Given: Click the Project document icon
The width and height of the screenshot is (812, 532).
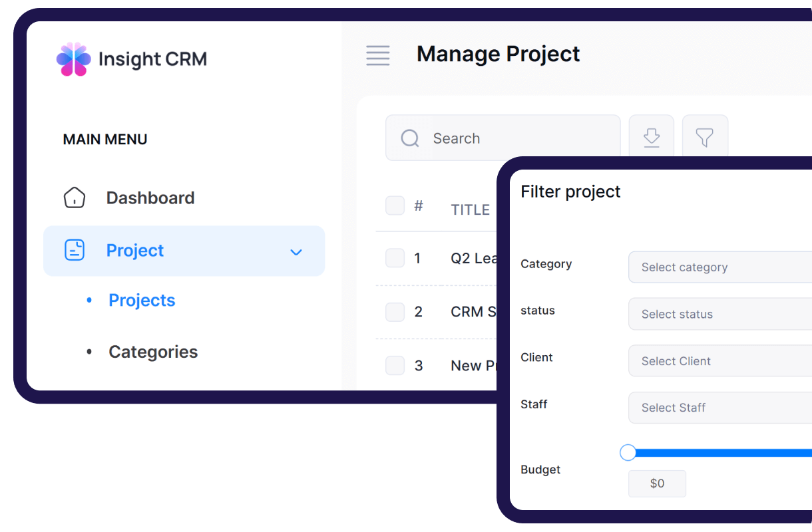Looking at the screenshot, I should tap(75, 250).
